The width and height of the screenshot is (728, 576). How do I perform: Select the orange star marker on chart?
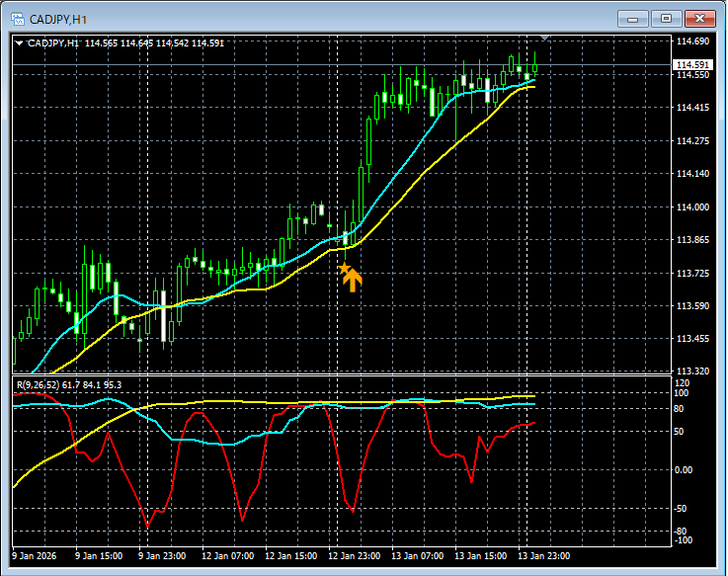tap(344, 268)
